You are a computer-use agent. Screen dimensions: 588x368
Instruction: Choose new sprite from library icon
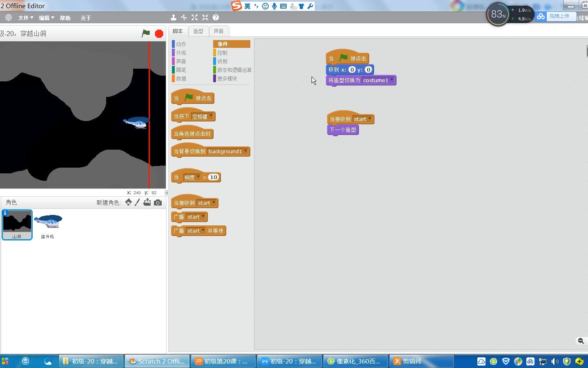point(128,202)
